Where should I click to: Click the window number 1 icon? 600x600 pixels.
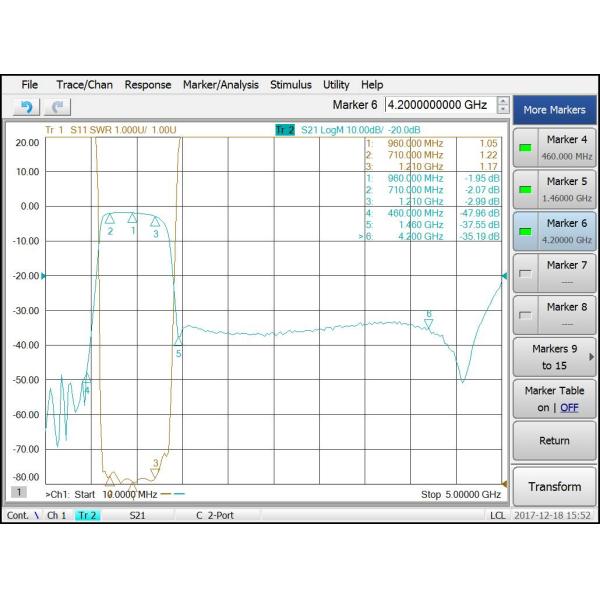[x=19, y=493]
